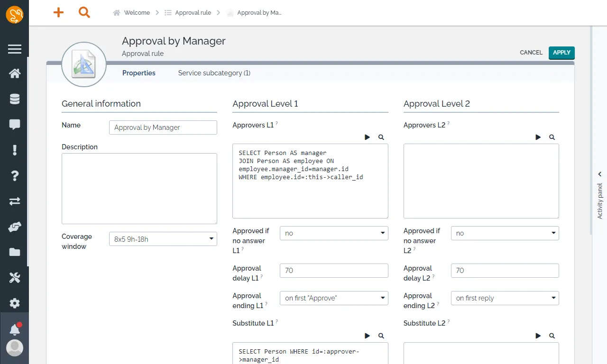Open the Coverage window dropdown
The width and height of the screenshot is (607, 364).
point(163,239)
